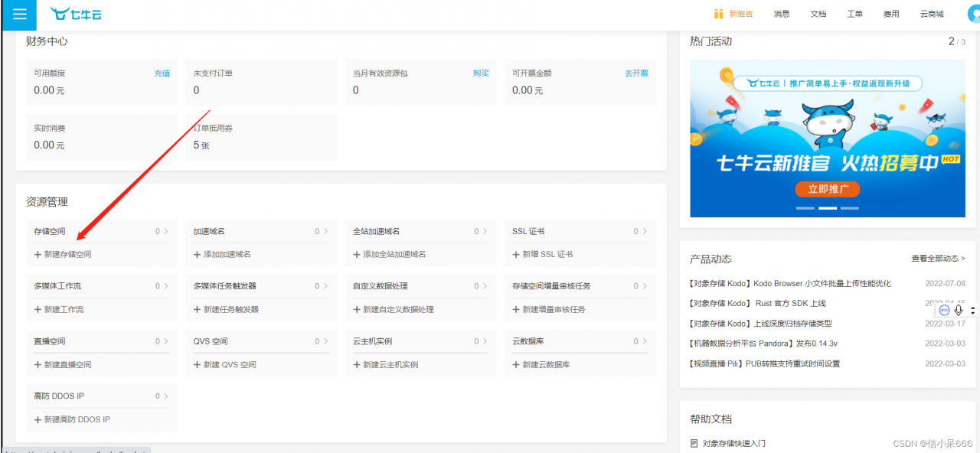Expand 加速域名 with its chevron
The height and width of the screenshot is (453, 980).
[325, 231]
